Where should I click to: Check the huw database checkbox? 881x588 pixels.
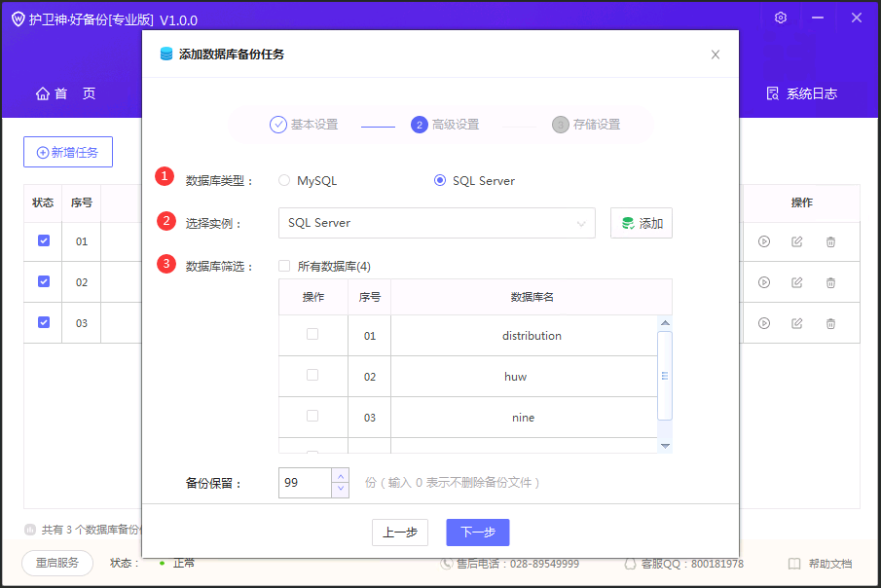pyautogui.click(x=312, y=375)
